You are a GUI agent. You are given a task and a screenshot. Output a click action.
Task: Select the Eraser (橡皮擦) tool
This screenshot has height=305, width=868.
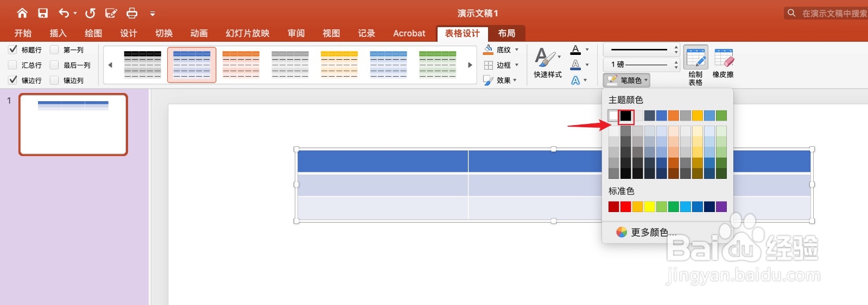(x=723, y=63)
